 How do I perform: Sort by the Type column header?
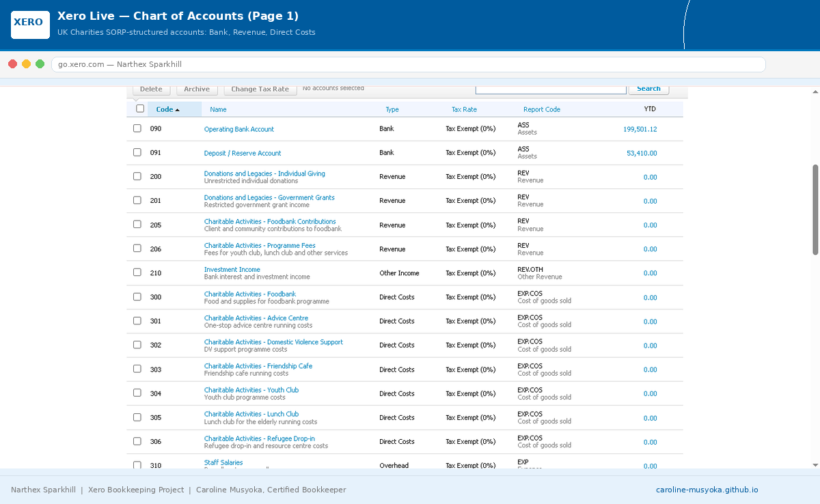point(392,109)
